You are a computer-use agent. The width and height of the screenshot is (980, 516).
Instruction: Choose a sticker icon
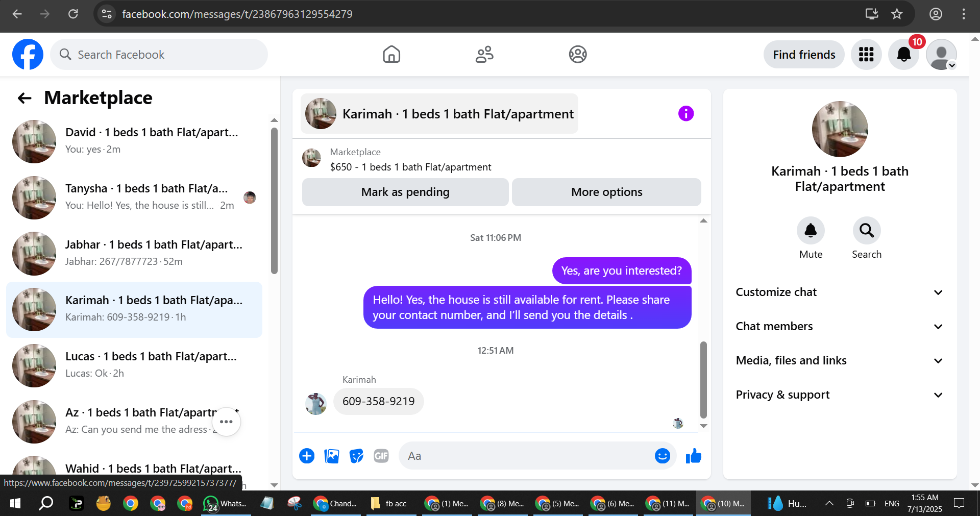(356, 456)
